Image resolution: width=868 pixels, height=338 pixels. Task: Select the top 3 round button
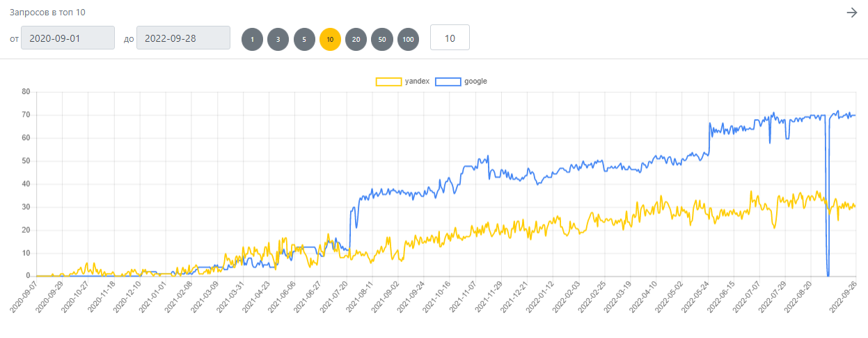pyautogui.click(x=278, y=39)
